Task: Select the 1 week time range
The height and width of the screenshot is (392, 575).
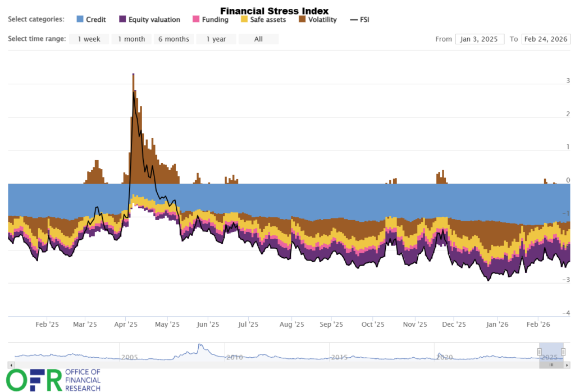Action: pos(89,39)
